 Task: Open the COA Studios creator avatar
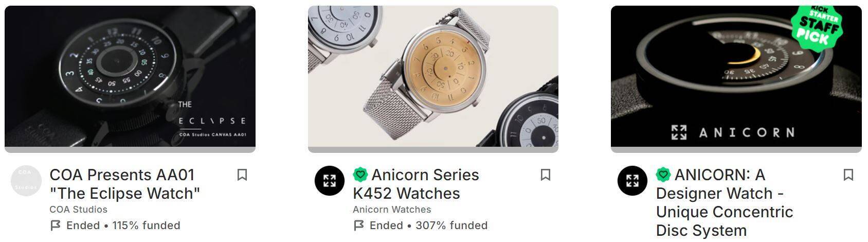(x=26, y=181)
